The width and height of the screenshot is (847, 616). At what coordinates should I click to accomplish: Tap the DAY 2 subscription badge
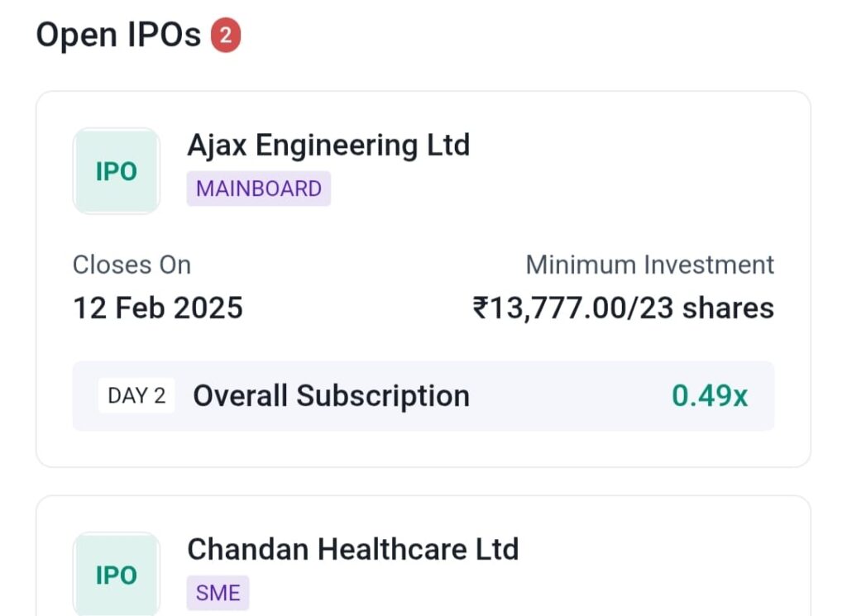136,396
